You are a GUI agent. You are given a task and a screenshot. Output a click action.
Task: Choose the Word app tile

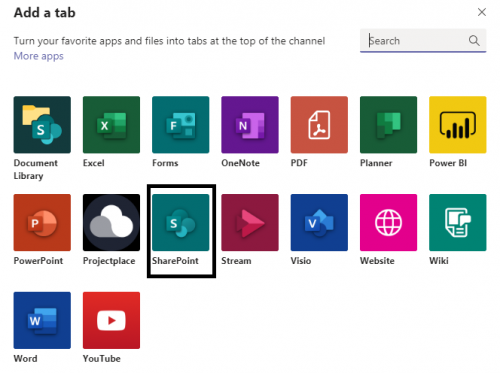42,320
